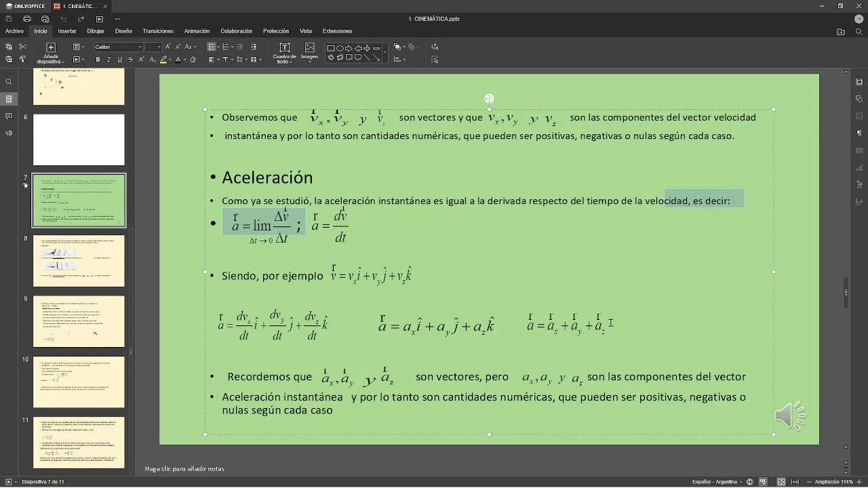This screenshot has height=488, width=868.
Task: Click the Copy icon
Action: click(x=9, y=47)
